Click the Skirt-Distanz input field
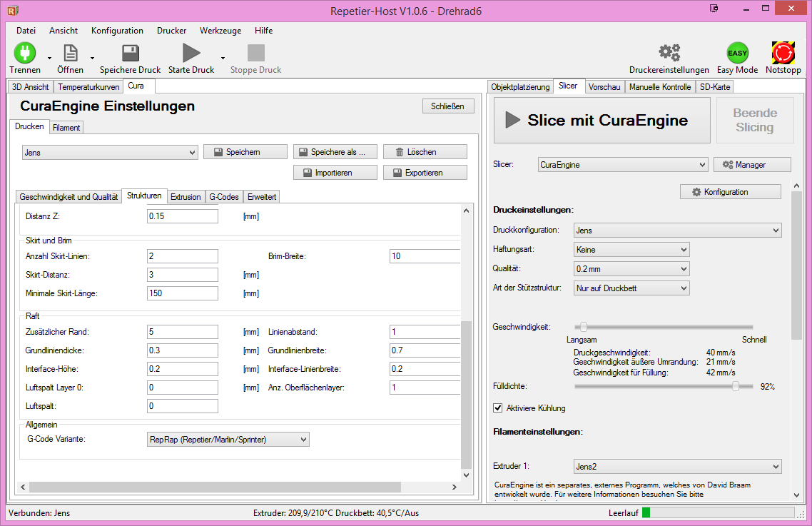Viewport: 812px width, 526px height. pos(182,275)
